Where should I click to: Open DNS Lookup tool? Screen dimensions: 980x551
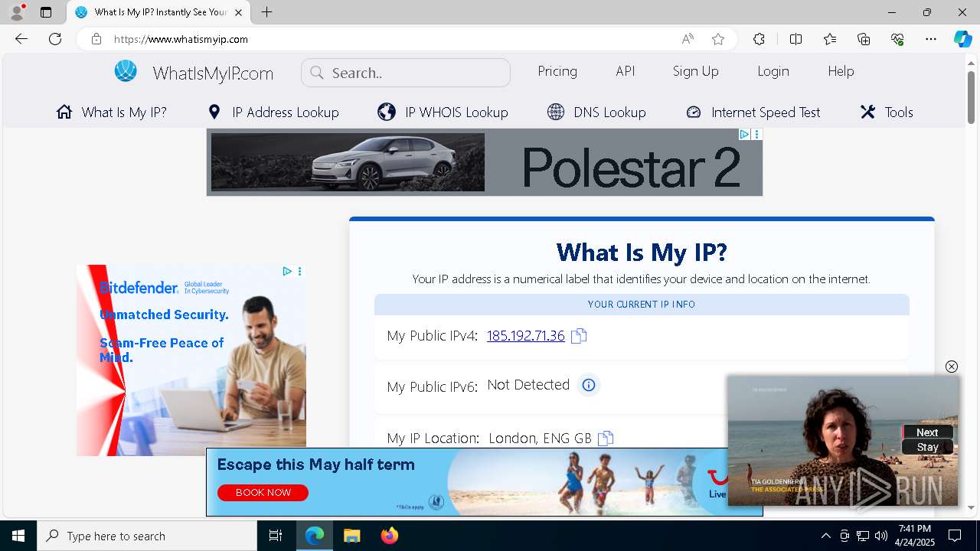tap(596, 112)
